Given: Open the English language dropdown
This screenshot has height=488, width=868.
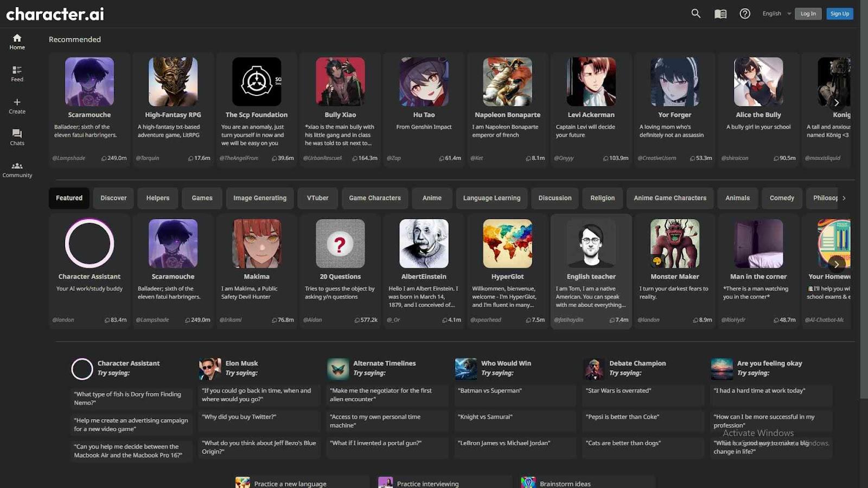Looking at the screenshot, I should (776, 14).
